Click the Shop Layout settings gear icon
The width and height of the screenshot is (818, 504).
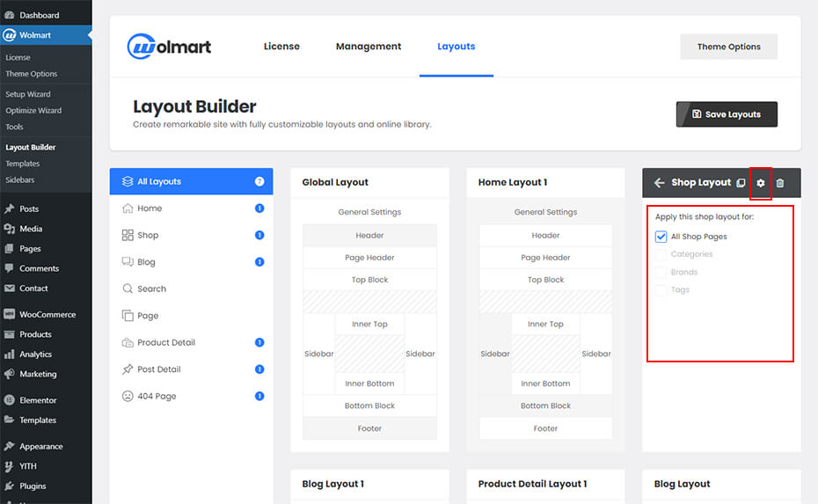761,183
